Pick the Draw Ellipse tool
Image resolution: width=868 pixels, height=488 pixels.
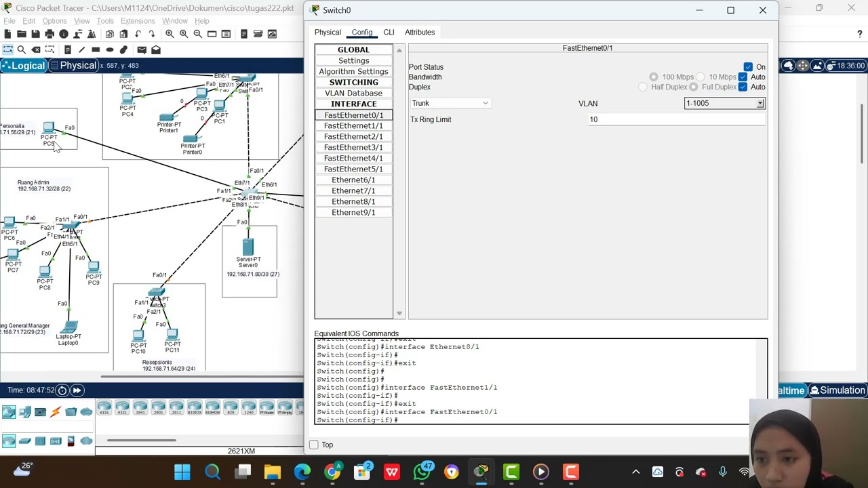110,49
